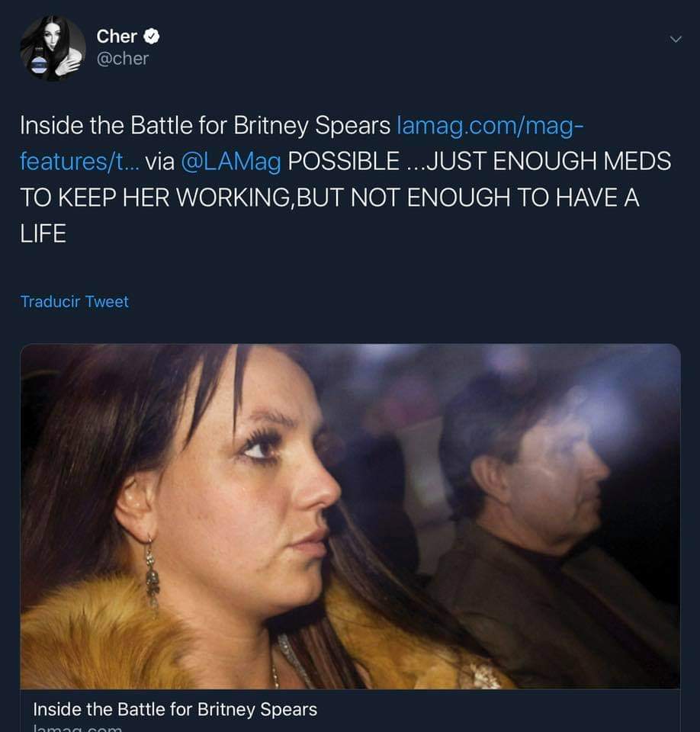Click the "TO KEEP HER WORKING" line
This screenshot has width=700, height=732.
tap(153, 197)
